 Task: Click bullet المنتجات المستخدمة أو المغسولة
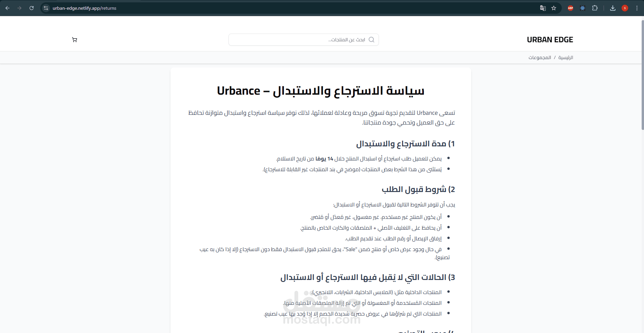[362, 303]
